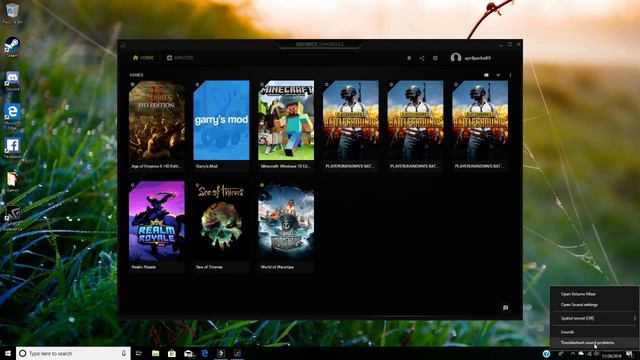Open File Explorer from the taskbar
This screenshot has height=360, width=640.
click(156, 353)
